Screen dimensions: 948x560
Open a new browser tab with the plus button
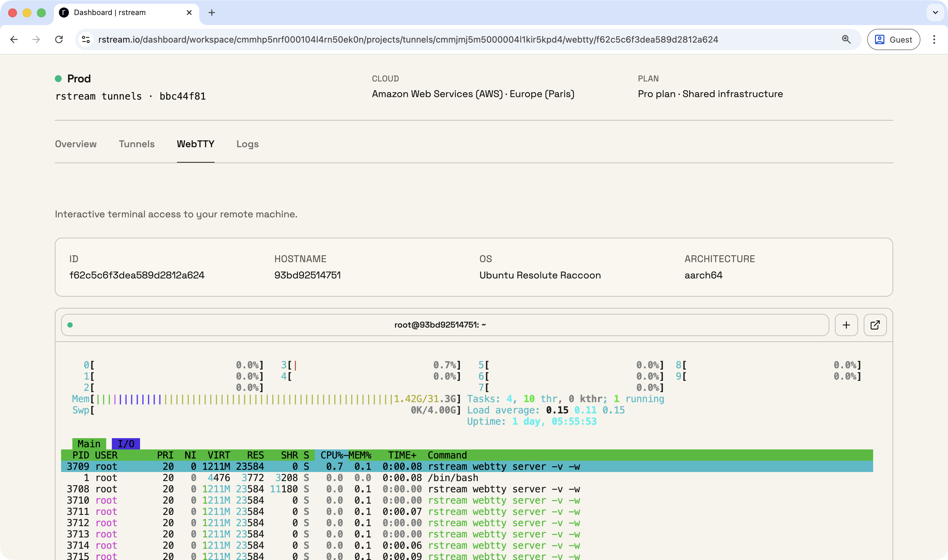pyautogui.click(x=212, y=13)
